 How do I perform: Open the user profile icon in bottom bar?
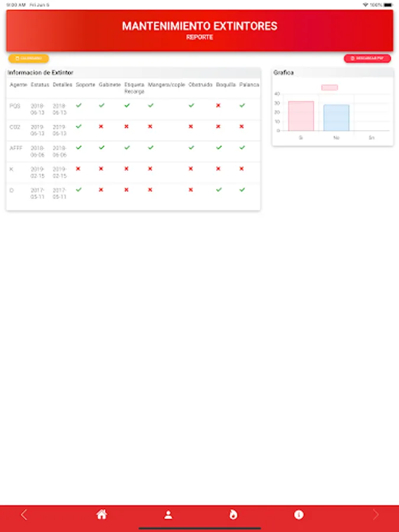[x=168, y=515]
